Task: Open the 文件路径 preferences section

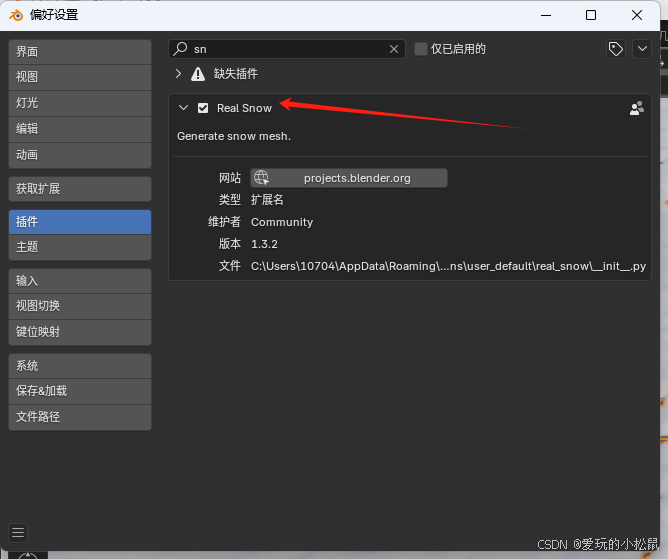Action: pos(80,417)
